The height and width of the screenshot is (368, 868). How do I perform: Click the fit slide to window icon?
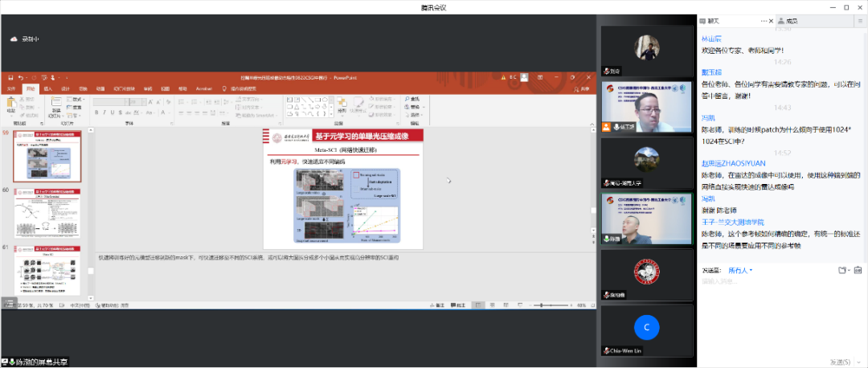coord(592,305)
